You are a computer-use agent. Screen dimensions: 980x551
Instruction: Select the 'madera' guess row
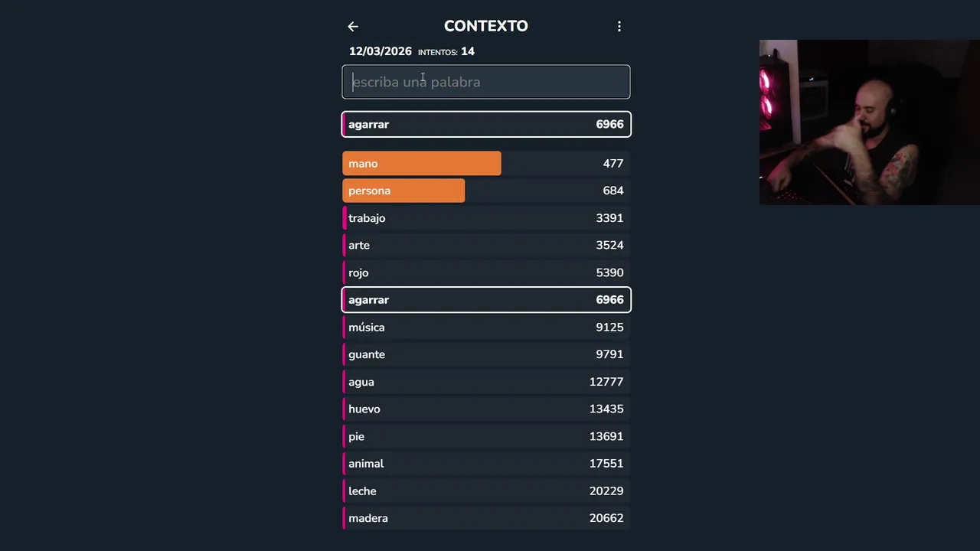[486, 518]
